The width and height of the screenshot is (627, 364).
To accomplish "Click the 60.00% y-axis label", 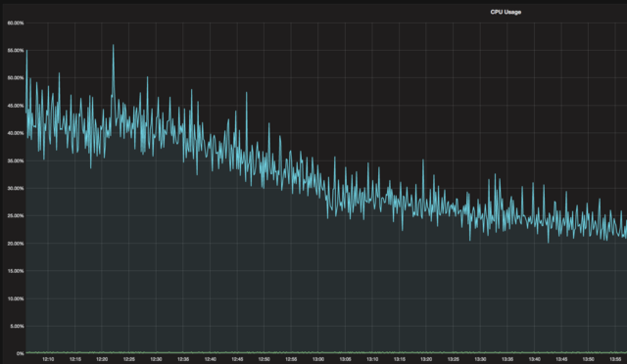I will click(x=16, y=23).
